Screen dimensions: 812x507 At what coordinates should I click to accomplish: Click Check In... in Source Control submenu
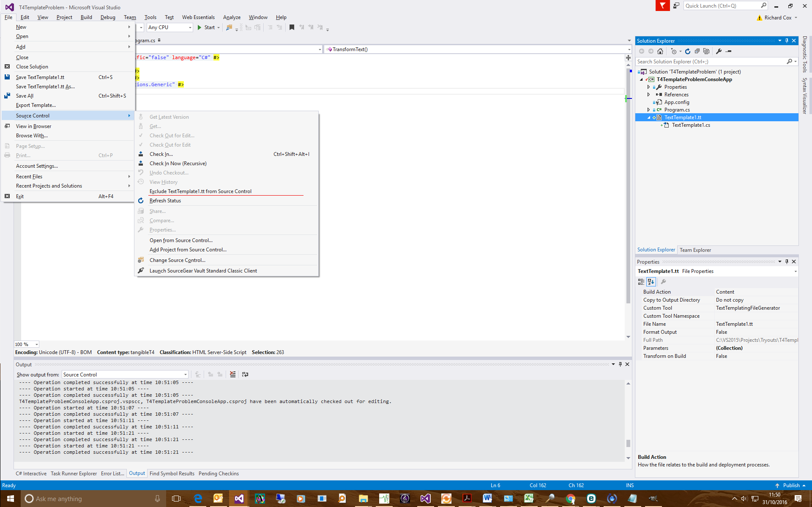point(161,154)
